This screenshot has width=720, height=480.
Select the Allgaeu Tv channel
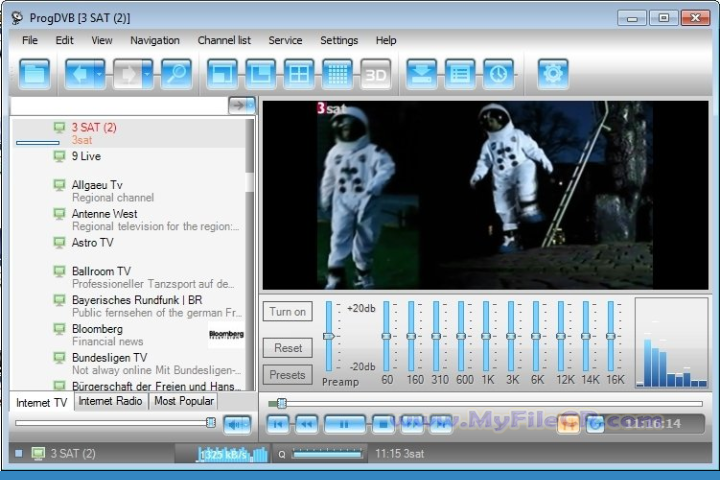click(129, 191)
